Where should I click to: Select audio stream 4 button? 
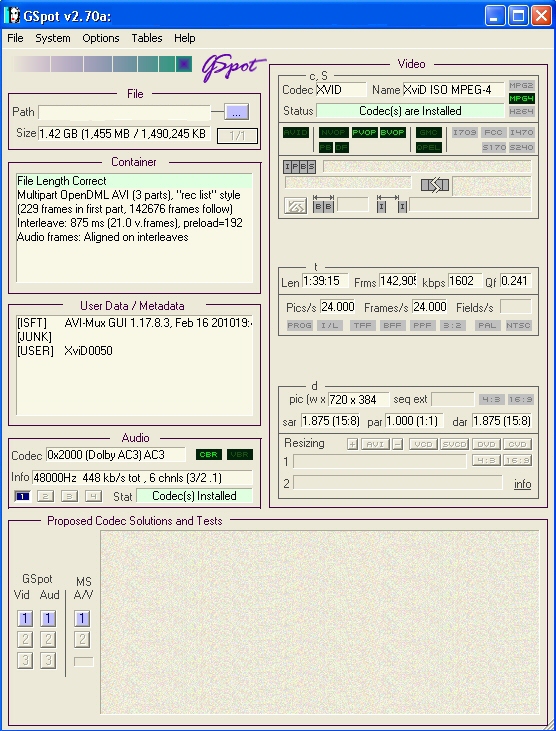pyautogui.click(x=93, y=496)
